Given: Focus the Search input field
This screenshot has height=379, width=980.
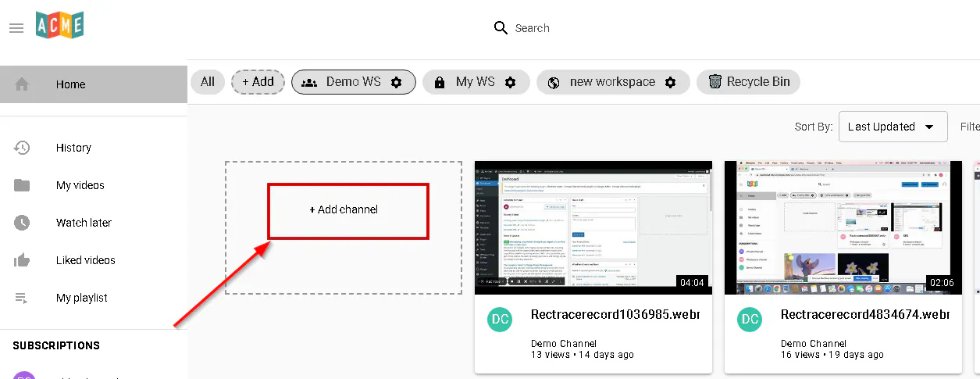Looking at the screenshot, I should click(x=533, y=28).
